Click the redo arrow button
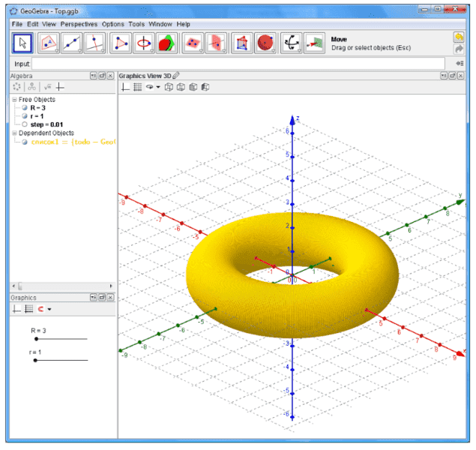Image resolution: width=476 pixels, height=450 pixels. click(x=459, y=49)
